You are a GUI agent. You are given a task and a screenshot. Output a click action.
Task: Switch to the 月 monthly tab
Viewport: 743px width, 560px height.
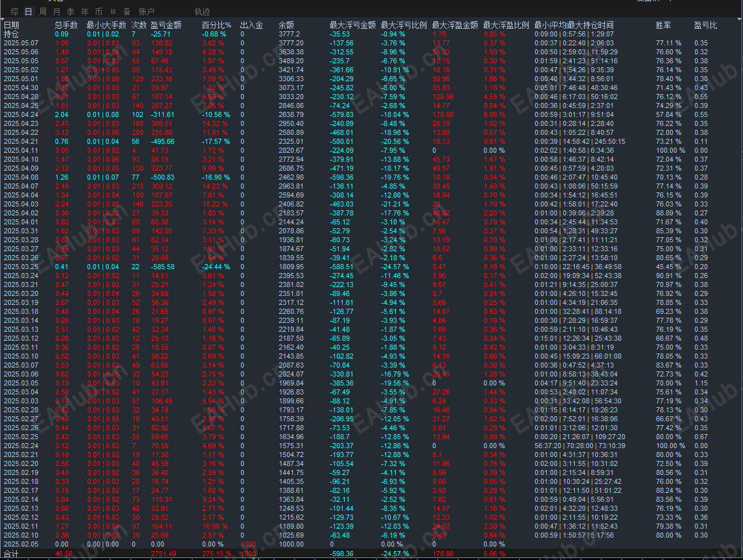point(57,12)
